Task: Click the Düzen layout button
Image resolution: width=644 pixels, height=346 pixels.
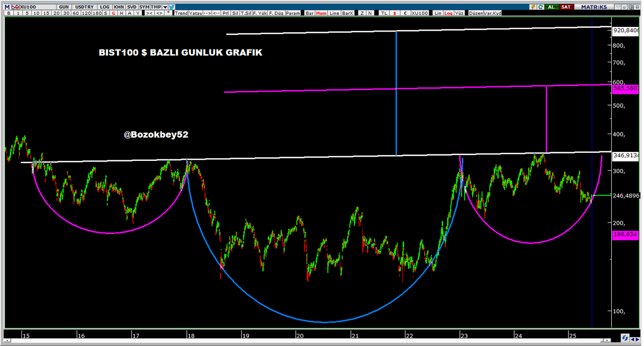Action: [x=475, y=13]
